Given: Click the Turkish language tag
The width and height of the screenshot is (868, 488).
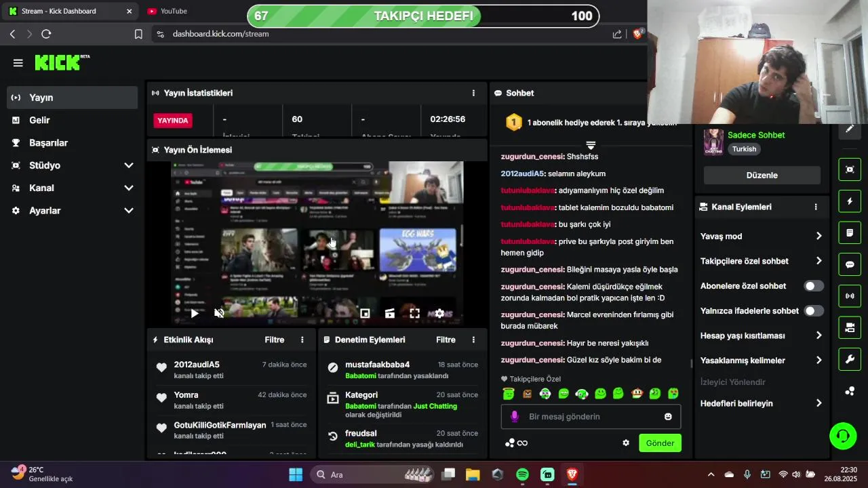Looking at the screenshot, I should pyautogui.click(x=744, y=149).
